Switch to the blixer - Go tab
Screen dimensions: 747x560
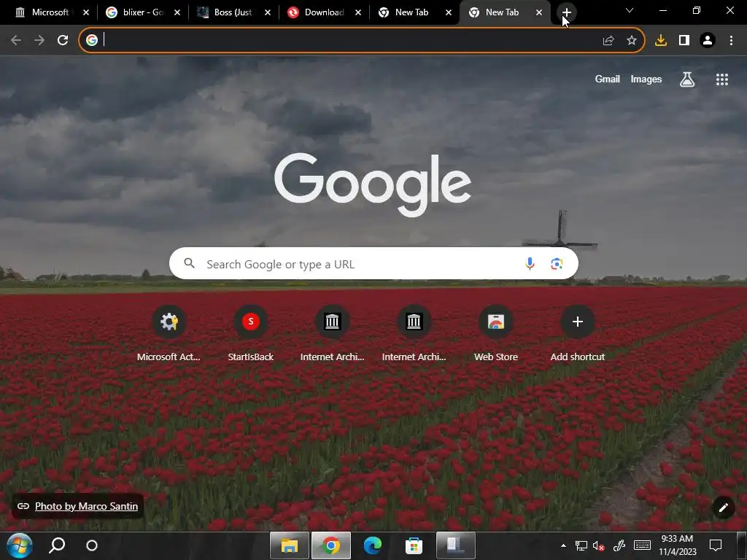point(143,12)
